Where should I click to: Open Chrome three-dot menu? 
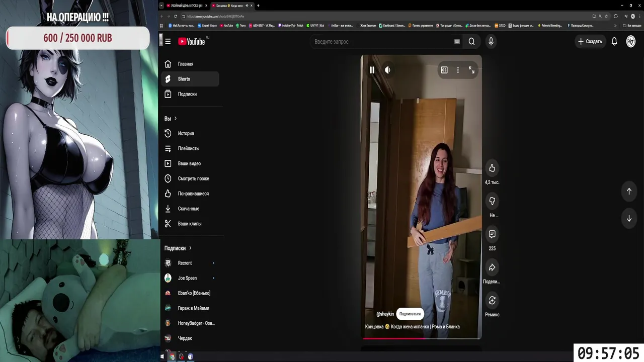[x=639, y=16]
